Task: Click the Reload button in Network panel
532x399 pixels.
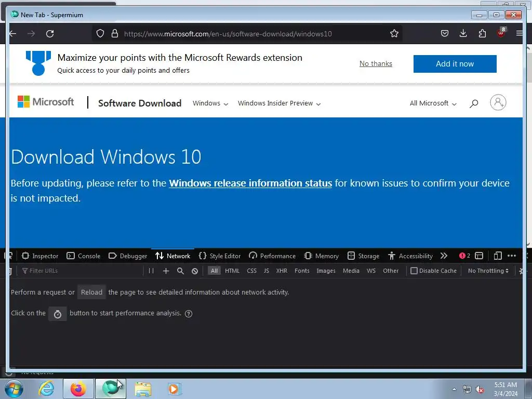Action: [x=91, y=292]
